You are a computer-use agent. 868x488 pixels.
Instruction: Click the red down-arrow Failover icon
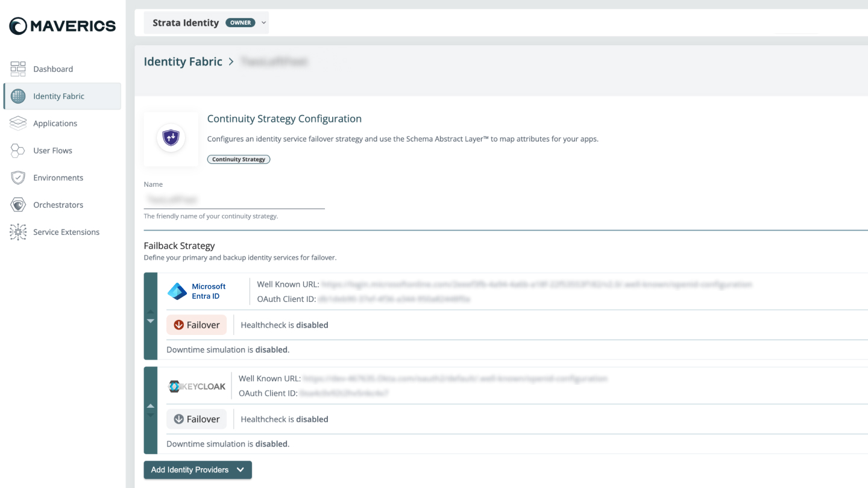point(178,325)
